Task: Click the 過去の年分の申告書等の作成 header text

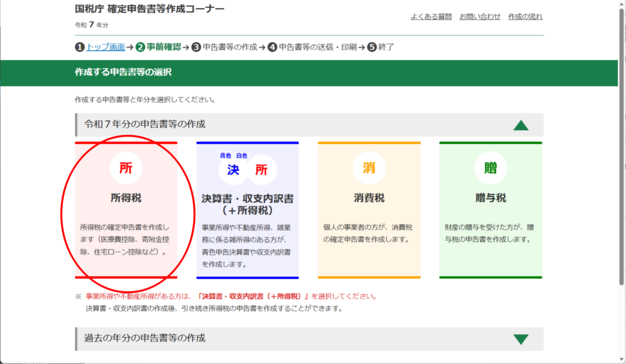Action: (x=145, y=338)
